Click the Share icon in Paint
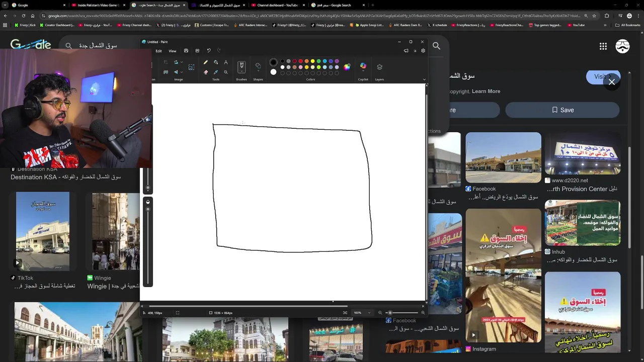This screenshot has width=644, height=362. pyautogui.click(x=197, y=51)
